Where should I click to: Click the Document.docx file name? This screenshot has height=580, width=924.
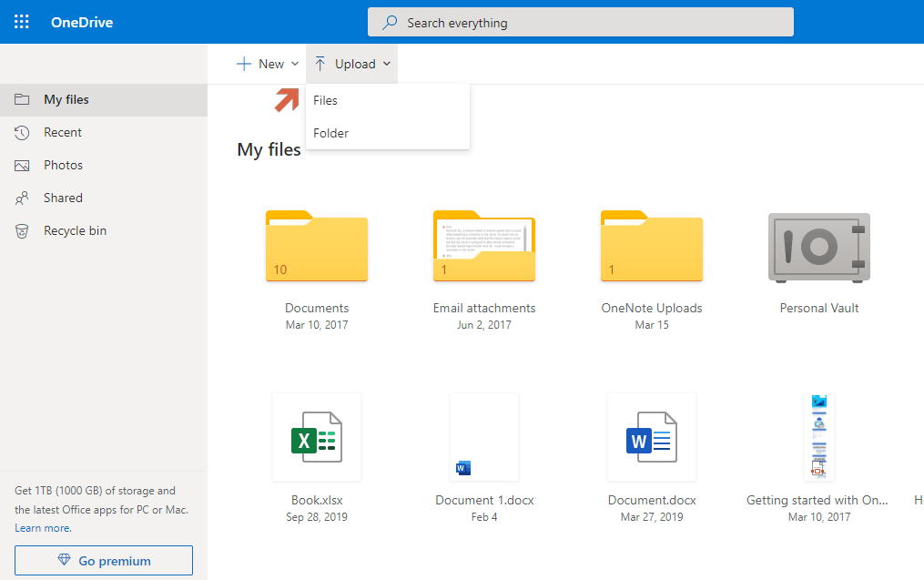point(652,500)
